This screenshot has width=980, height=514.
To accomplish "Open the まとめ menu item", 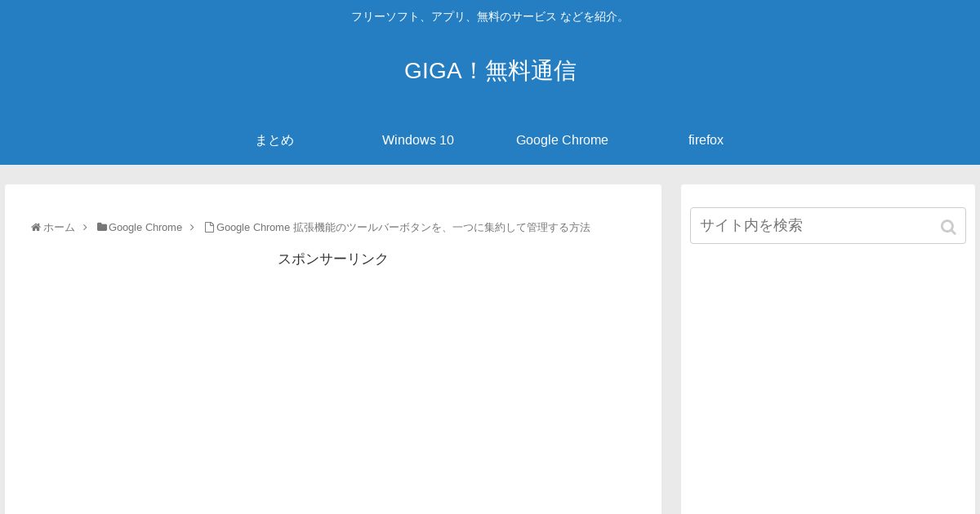I will point(274,140).
